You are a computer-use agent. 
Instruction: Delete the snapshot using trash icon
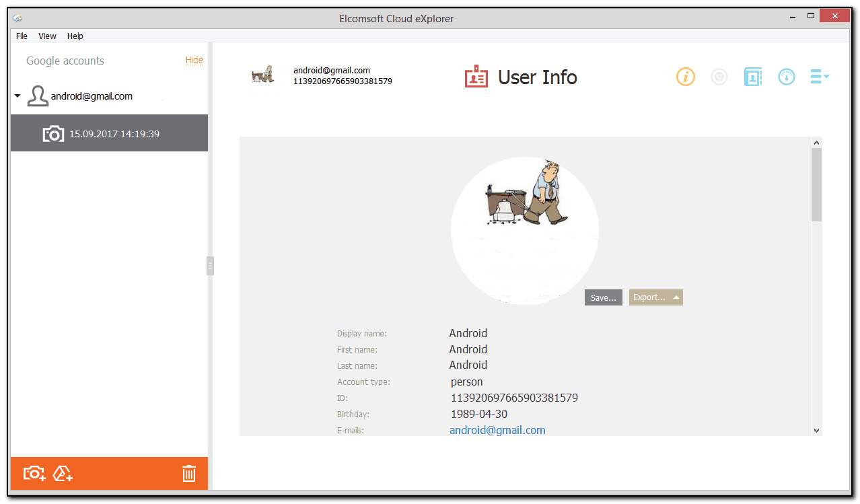click(x=189, y=474)
